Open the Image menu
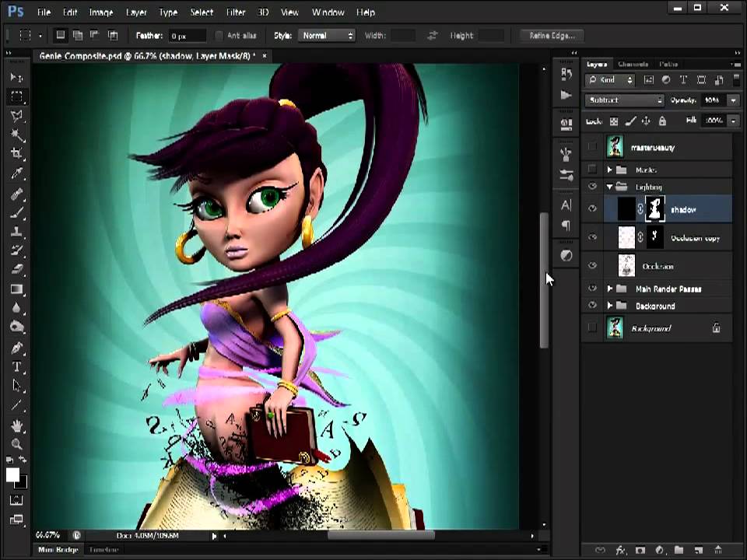The image size is (747, 560). [x=101, y=12]
